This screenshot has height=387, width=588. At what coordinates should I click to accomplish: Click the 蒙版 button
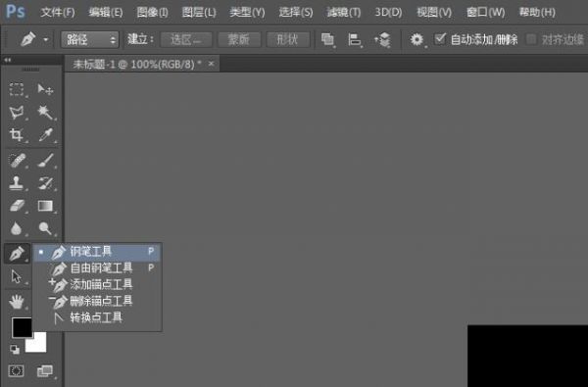[239, 39]
